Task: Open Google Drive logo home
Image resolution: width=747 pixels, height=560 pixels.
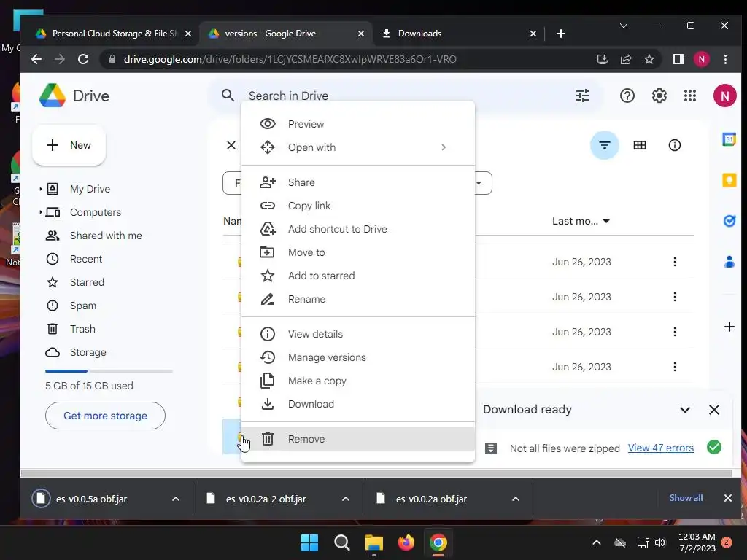Action: pyautogui.click(x=74, y=96)
